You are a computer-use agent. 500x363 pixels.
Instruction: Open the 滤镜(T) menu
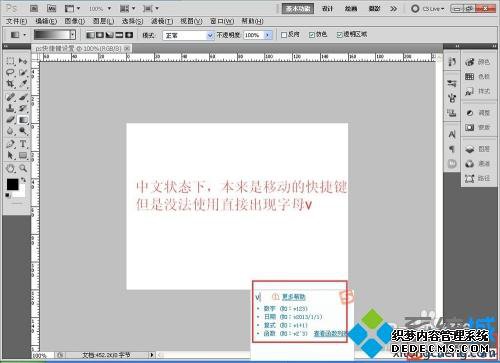tap(162, 21)
